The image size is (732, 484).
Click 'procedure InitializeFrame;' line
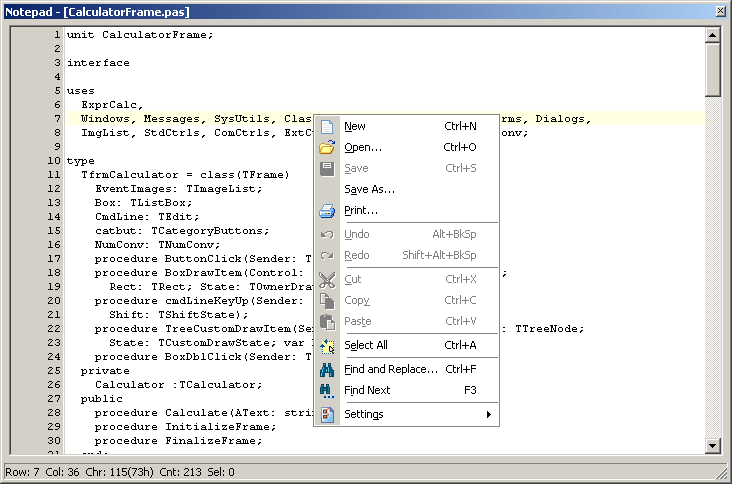point(185,427)
